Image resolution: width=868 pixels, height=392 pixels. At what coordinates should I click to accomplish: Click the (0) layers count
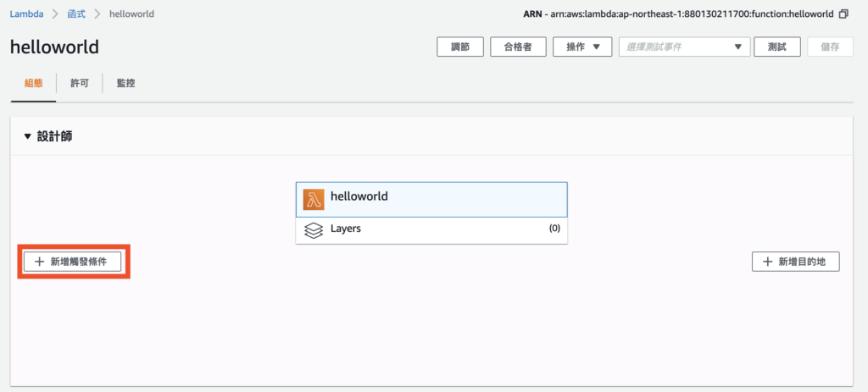(x=554, y=229)
